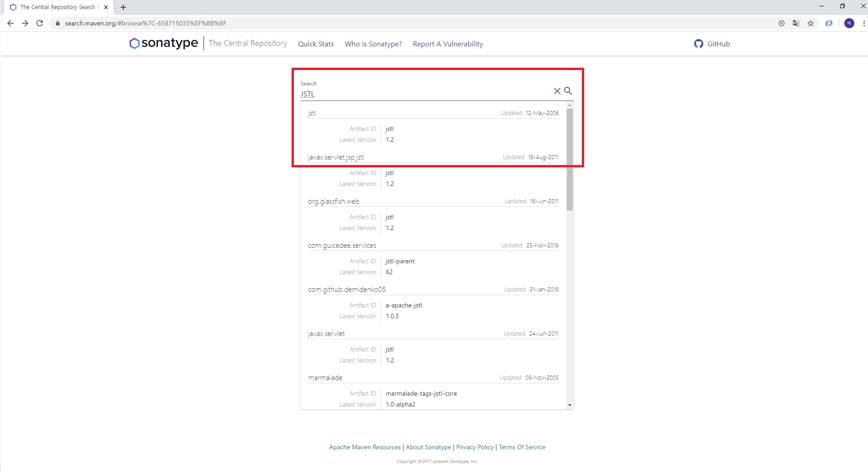Open the Chrome three-dot menu
The image size is (868, 472).
(863, 23)
